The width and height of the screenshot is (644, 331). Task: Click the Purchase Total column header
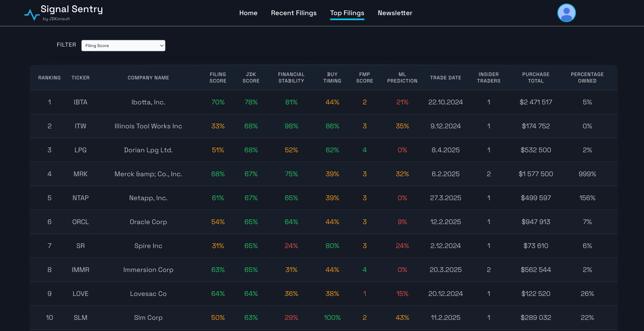[536, 77]
